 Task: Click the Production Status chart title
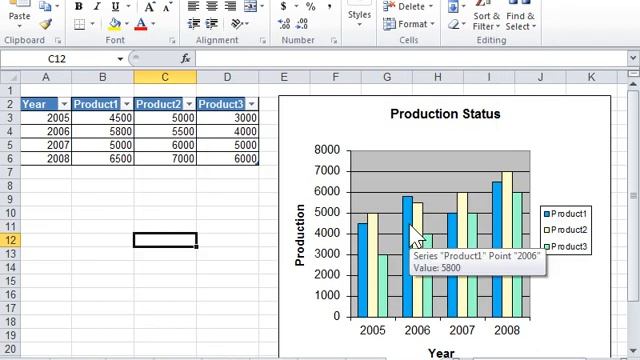click(445, 114)
